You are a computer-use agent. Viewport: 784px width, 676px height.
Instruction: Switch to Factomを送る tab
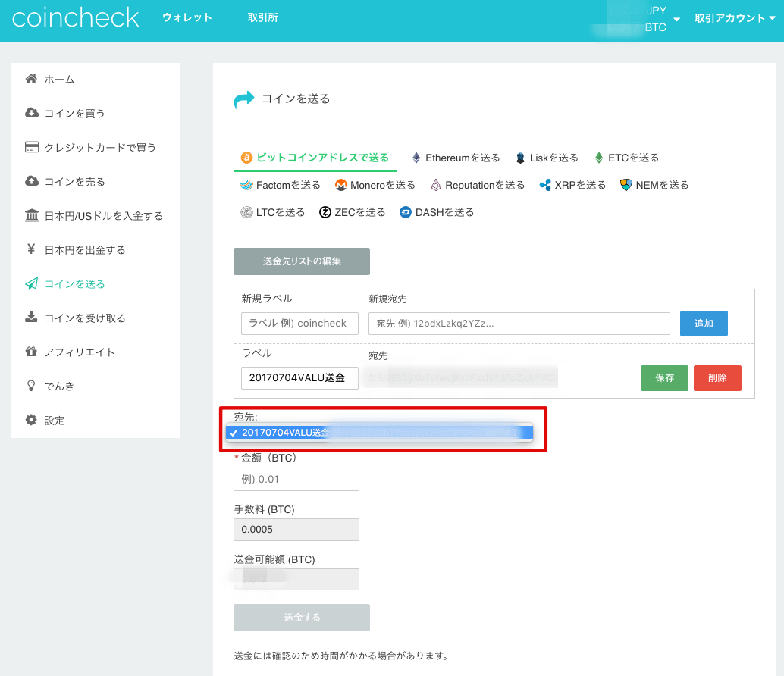point(281,186)
